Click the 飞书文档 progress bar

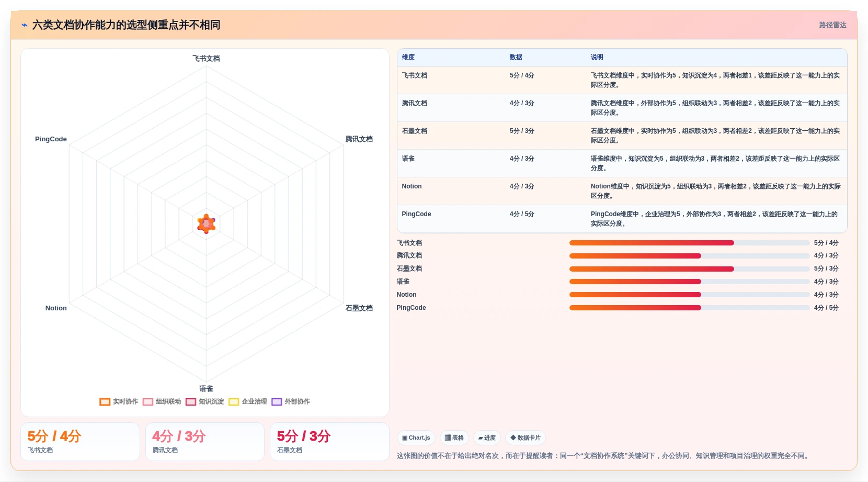pos(689,243)
